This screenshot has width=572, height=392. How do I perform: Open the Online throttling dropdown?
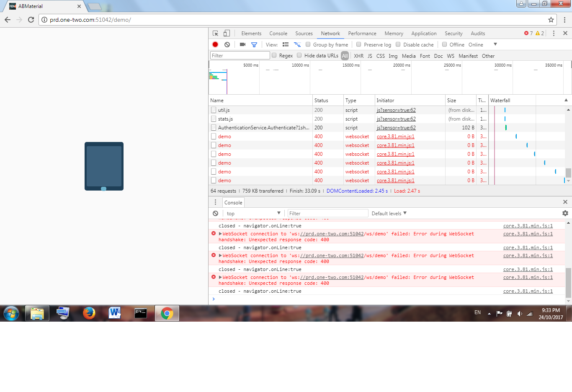pos(483,44)
